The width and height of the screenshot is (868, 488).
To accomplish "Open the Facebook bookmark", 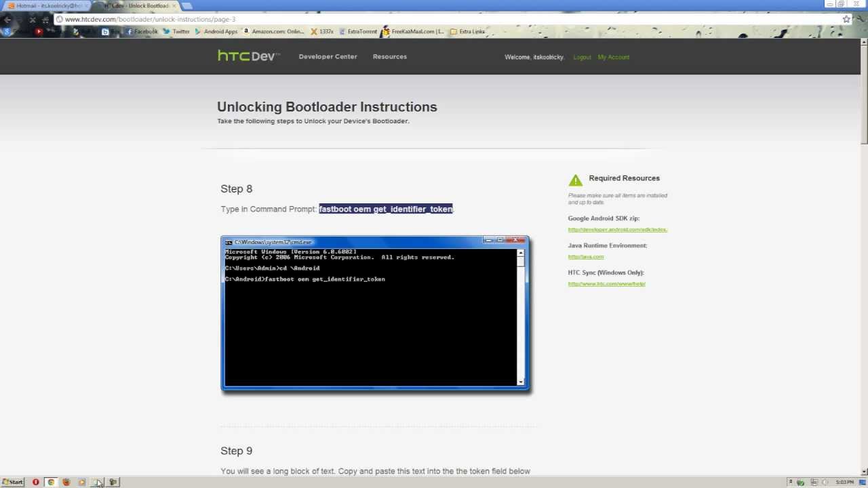I will click(141, 31).
